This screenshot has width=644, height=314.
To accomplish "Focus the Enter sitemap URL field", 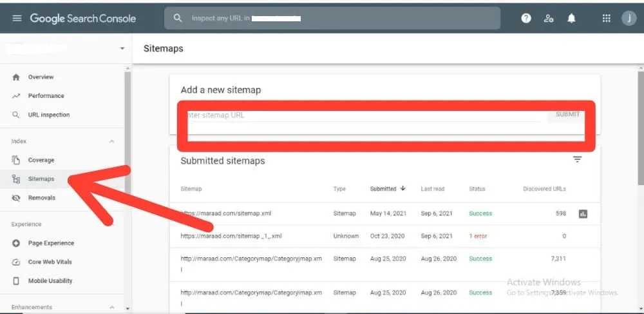I will pyautogui.click(x=361, y=115).
